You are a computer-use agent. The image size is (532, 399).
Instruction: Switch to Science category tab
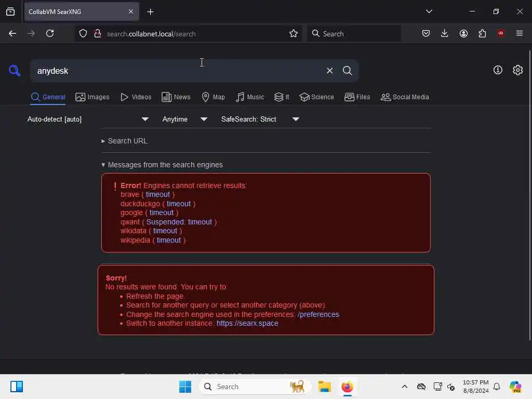click(316, 97)
